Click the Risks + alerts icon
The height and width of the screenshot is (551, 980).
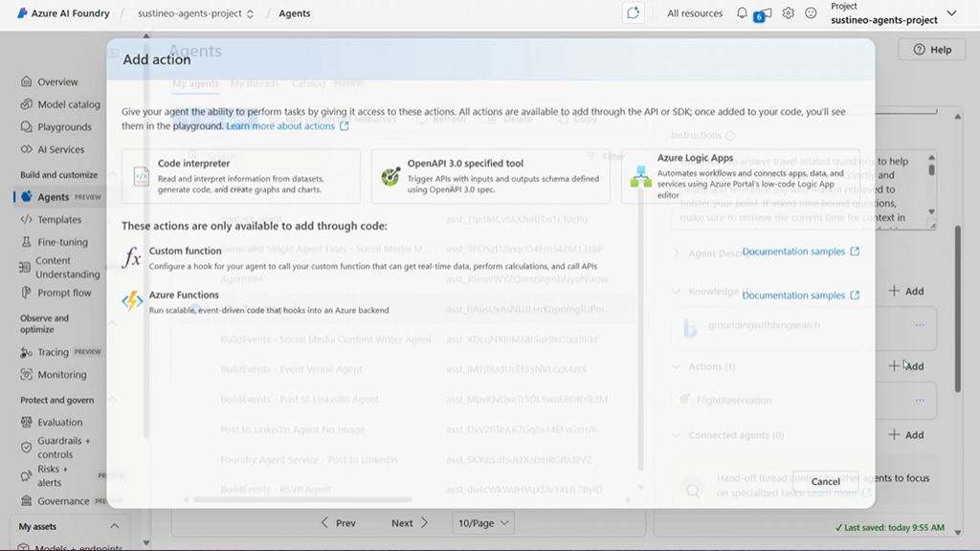pos(26,476)
